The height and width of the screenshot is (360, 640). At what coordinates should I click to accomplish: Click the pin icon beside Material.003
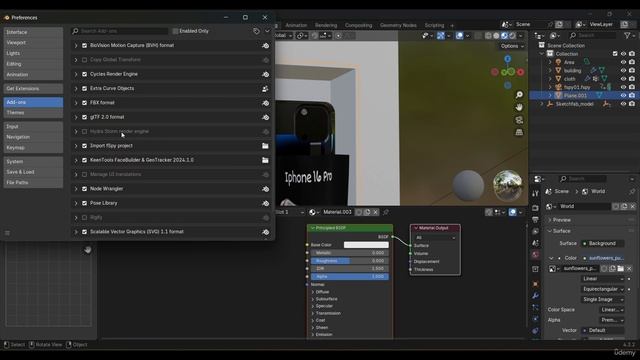(x=386, y=212)
